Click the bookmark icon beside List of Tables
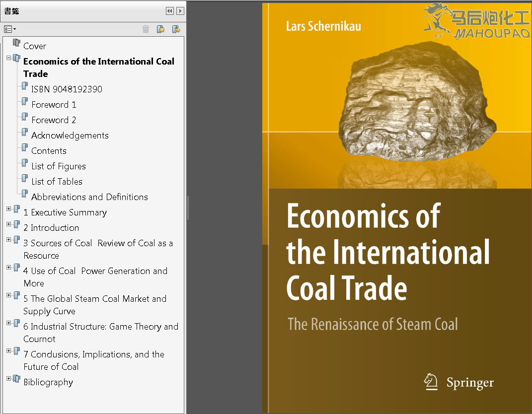Image resolution: width=532 pixels, height=414 pixels. coord(25,179)
